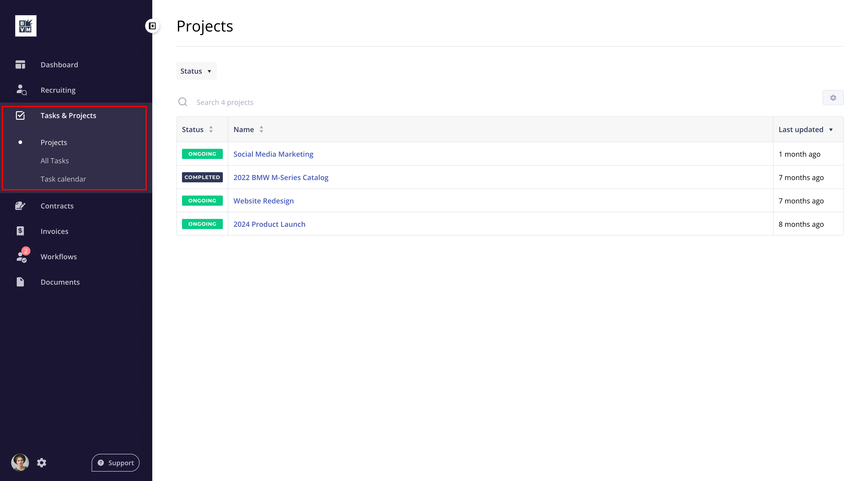Open table settings gear icon
This screenshot has height=481, width=868.
pos(833,98)
